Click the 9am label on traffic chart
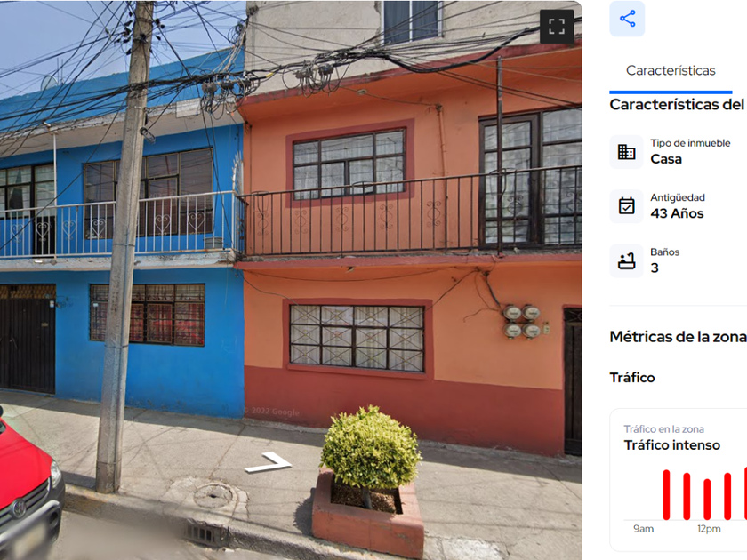 click(643, 529)
